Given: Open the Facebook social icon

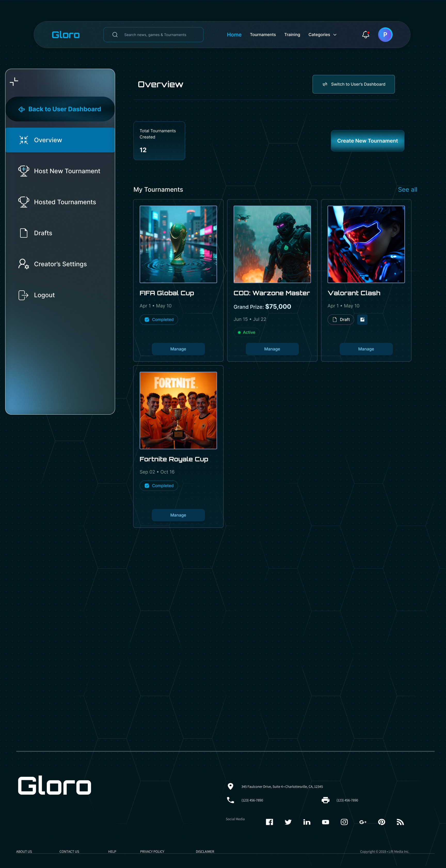Looking at the screenshot, I should pos(269,822).
